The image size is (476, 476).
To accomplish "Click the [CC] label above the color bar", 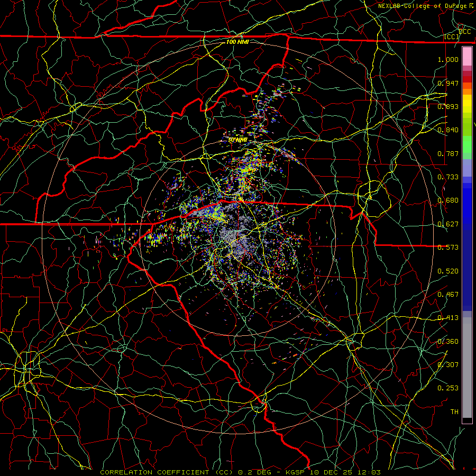I will tap(452, 36).
